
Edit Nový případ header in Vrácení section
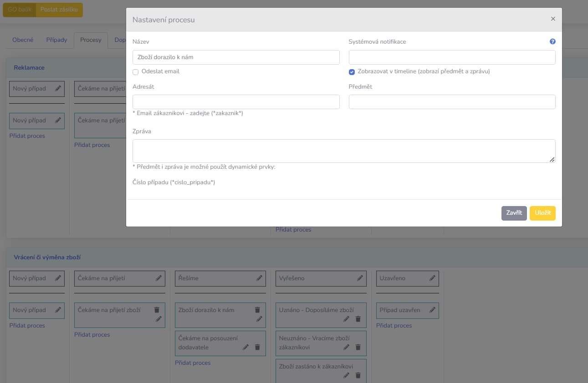(58, 278)
